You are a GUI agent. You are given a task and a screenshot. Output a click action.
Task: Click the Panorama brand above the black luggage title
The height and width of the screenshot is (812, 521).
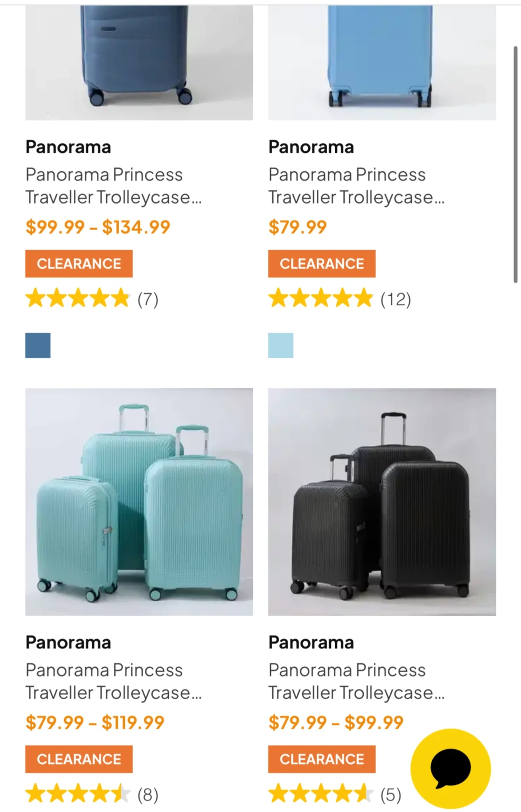[311, 642]
